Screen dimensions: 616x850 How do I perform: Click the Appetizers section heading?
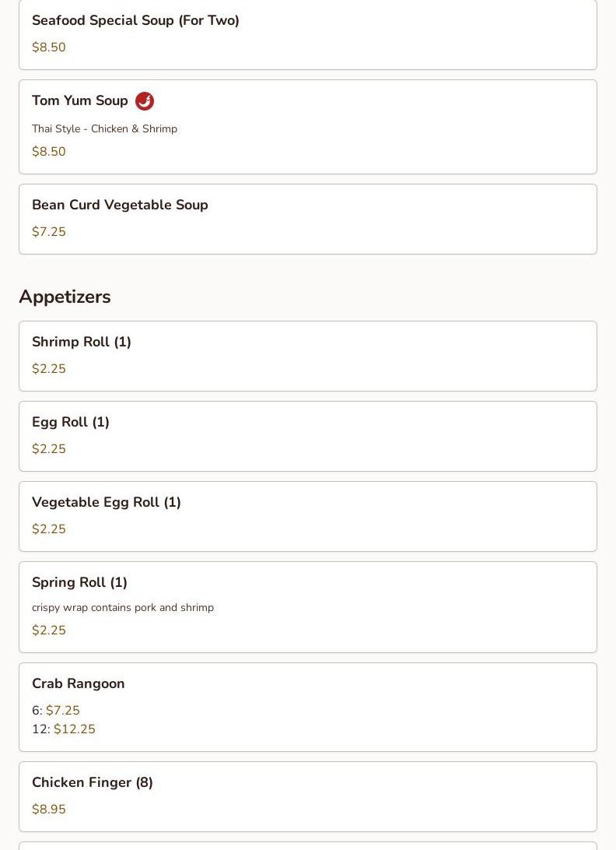pyautogui.click(x=65, y=297)
